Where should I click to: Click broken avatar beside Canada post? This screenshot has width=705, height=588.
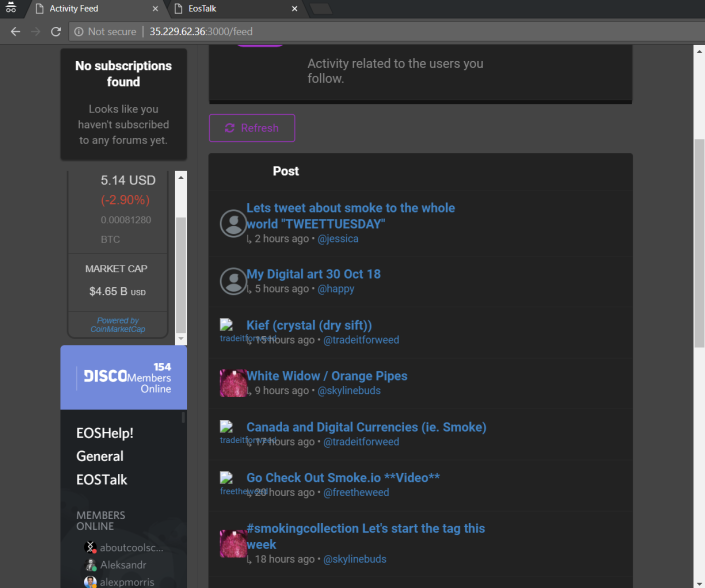tap(226, 426)
